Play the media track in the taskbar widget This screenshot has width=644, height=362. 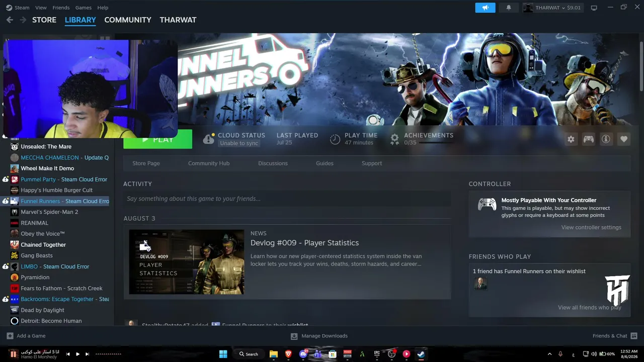click(x=77, y=354)
